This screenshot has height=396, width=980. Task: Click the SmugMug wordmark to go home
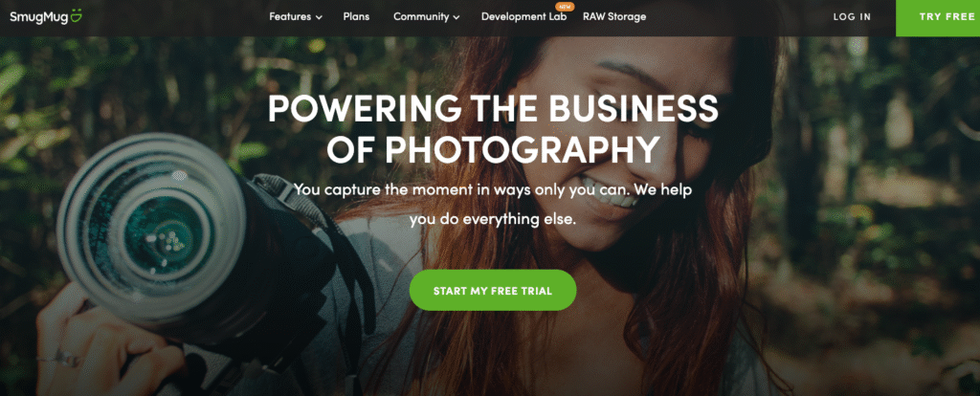[x=37, y=17]
